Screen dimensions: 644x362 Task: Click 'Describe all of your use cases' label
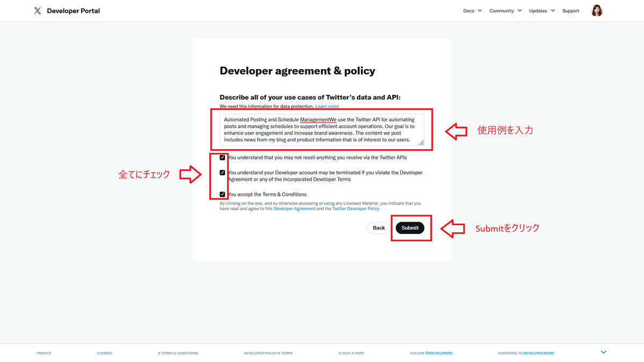tap(310, 97)
